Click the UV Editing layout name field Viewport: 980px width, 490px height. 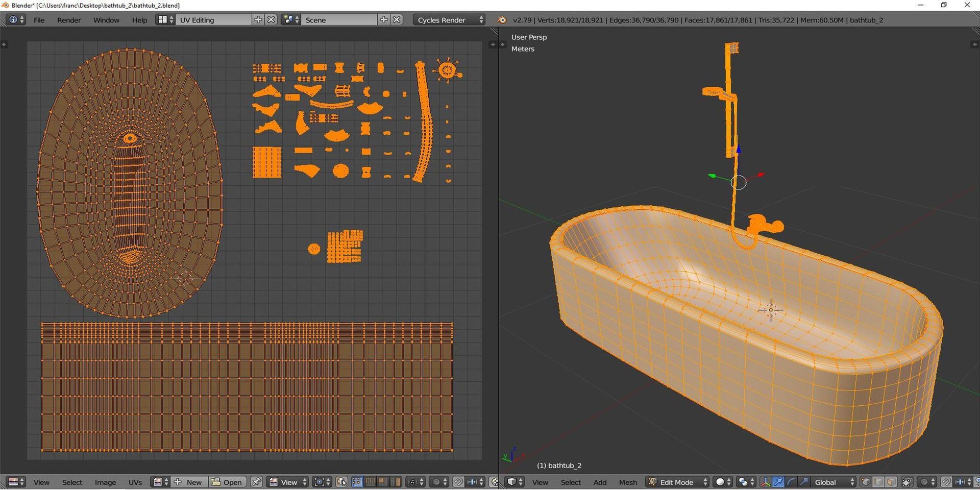pos(213,20)
